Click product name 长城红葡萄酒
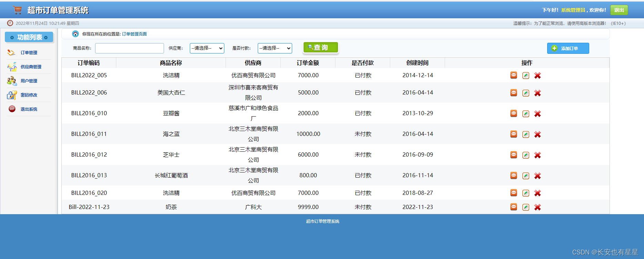644x259 pixels. [x=171, y=175]
